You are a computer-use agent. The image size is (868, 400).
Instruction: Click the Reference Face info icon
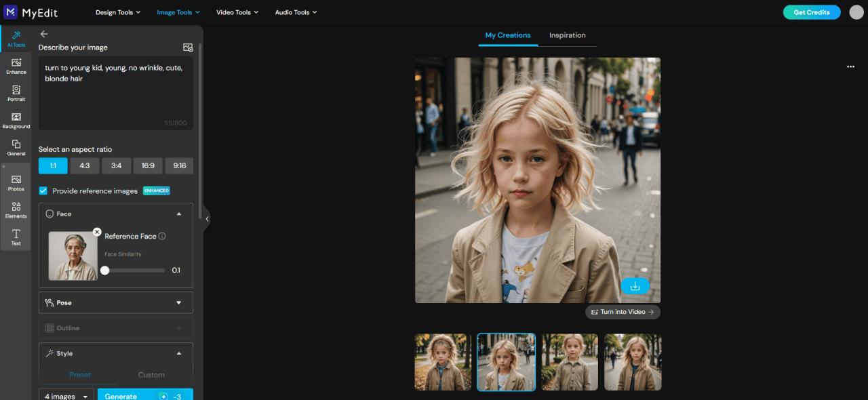(x=162, y=236)
